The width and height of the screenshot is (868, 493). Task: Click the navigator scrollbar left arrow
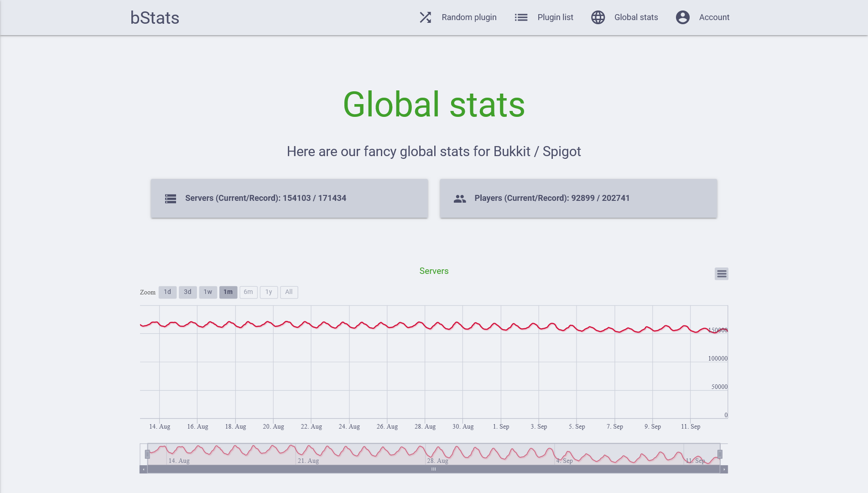click(x=144, y=469)
